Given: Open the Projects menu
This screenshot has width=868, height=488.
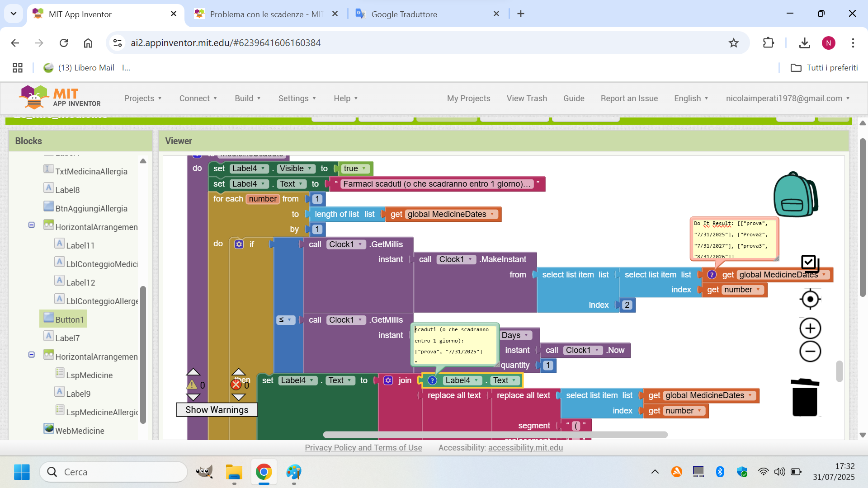Looking at the screenshot, I should [x=142, y=99].
